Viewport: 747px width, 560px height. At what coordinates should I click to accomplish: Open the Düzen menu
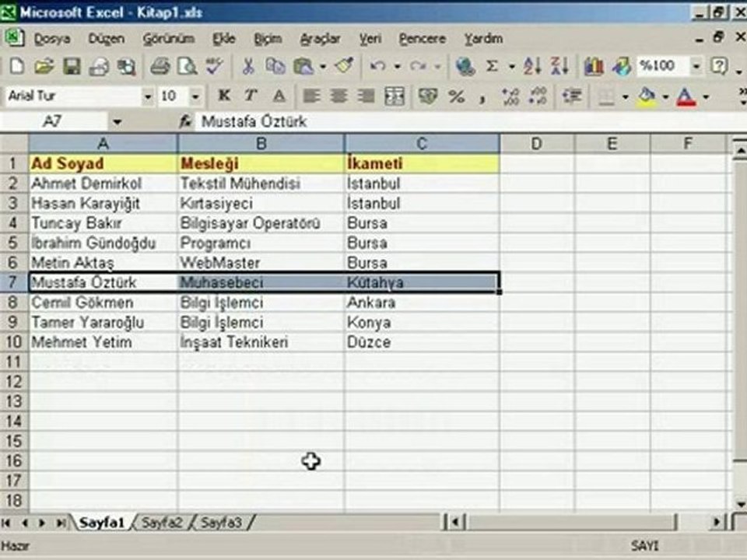point(107,39)
